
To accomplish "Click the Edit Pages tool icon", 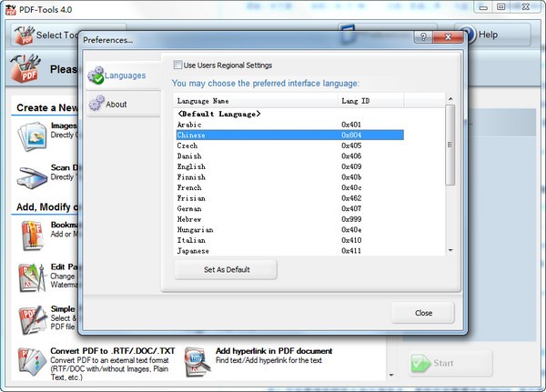I will (32, 277).
